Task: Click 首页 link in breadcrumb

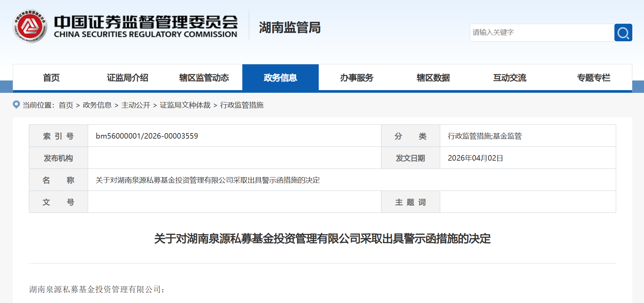Action: pyautogui.click(x=66, y=105)
